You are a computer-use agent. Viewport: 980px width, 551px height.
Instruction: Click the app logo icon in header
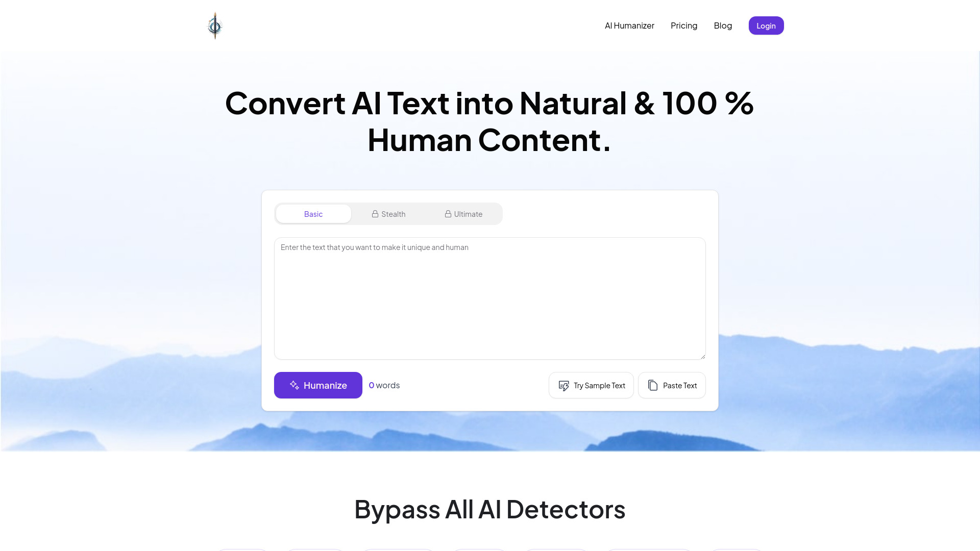215,25
